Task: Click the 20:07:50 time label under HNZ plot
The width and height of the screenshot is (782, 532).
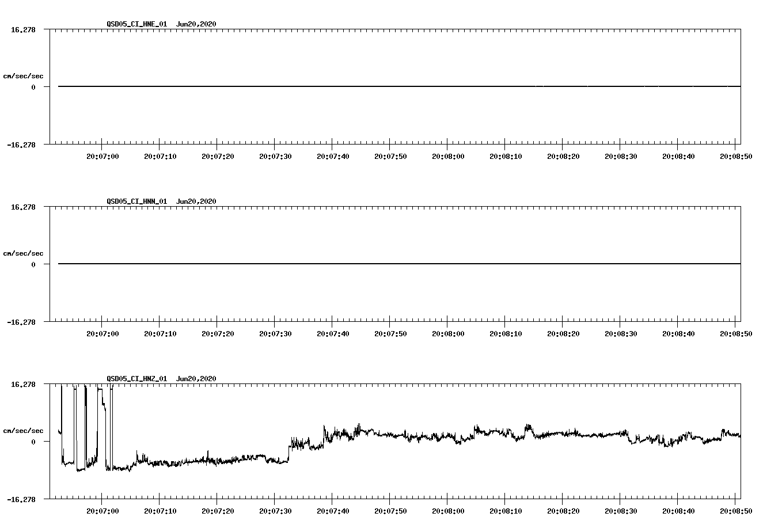Action: 390,511
